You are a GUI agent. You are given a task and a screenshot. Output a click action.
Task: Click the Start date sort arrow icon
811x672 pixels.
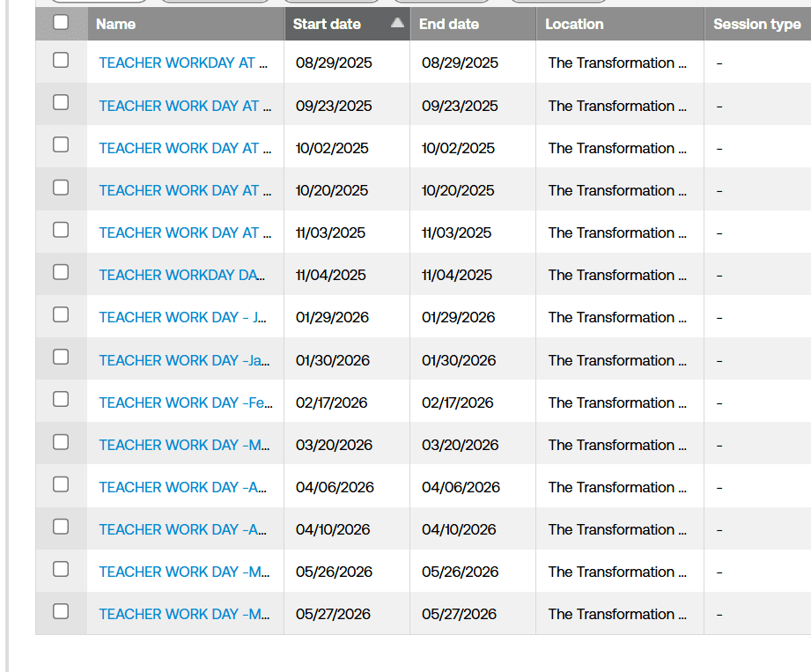[397, 23]
